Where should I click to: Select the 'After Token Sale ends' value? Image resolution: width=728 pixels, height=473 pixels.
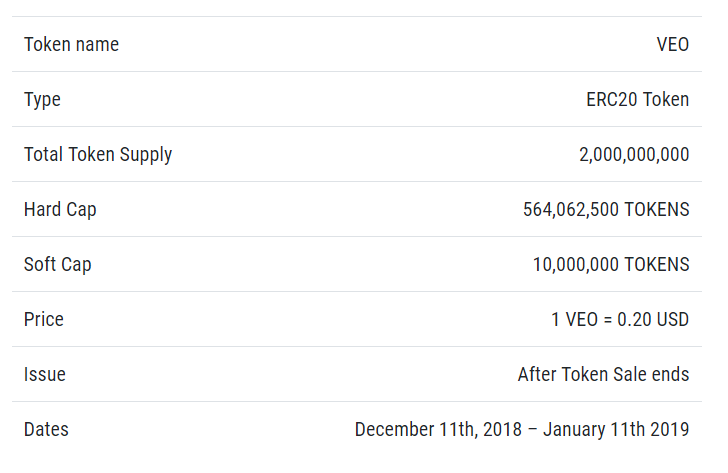coord(603,375)
